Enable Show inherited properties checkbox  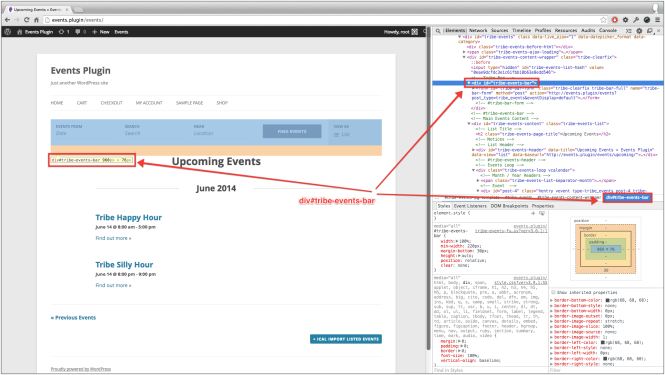coord(553,292)
